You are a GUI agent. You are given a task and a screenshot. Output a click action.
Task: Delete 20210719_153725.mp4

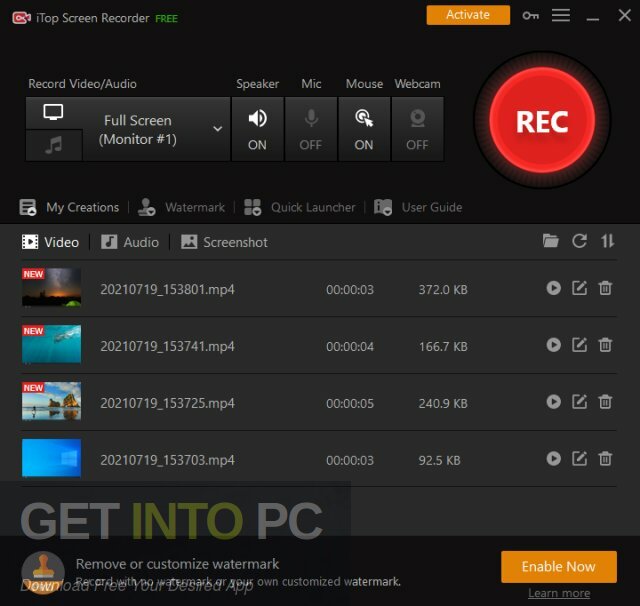[x=605, y=402]
